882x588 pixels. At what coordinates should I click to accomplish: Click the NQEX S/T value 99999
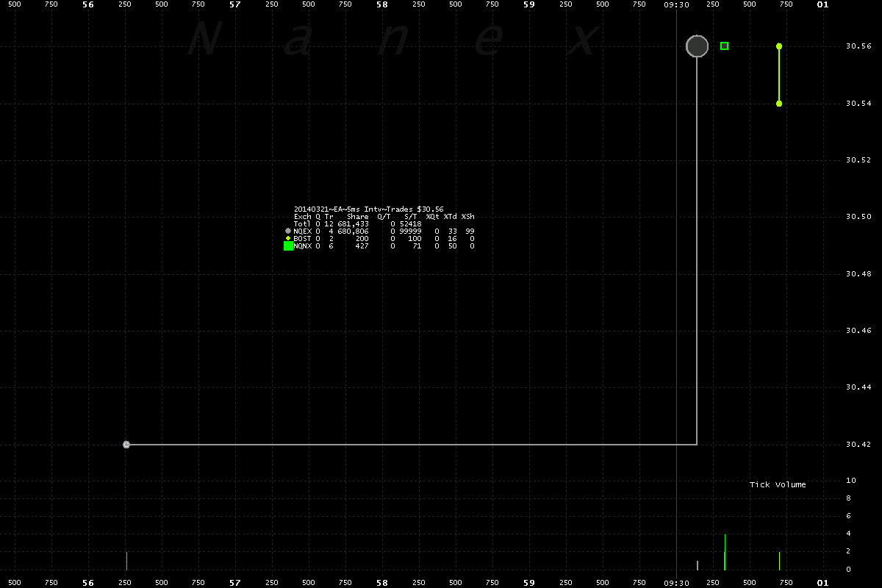point(410,232)
